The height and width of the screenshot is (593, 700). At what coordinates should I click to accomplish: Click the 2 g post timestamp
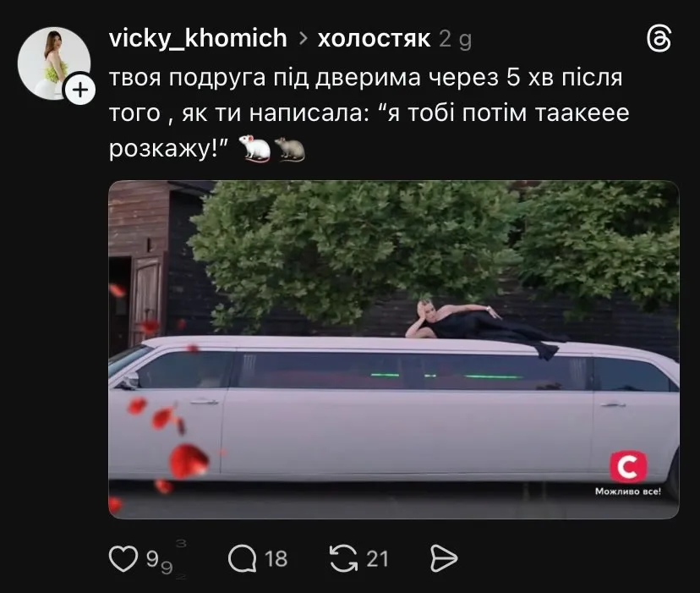456,39
